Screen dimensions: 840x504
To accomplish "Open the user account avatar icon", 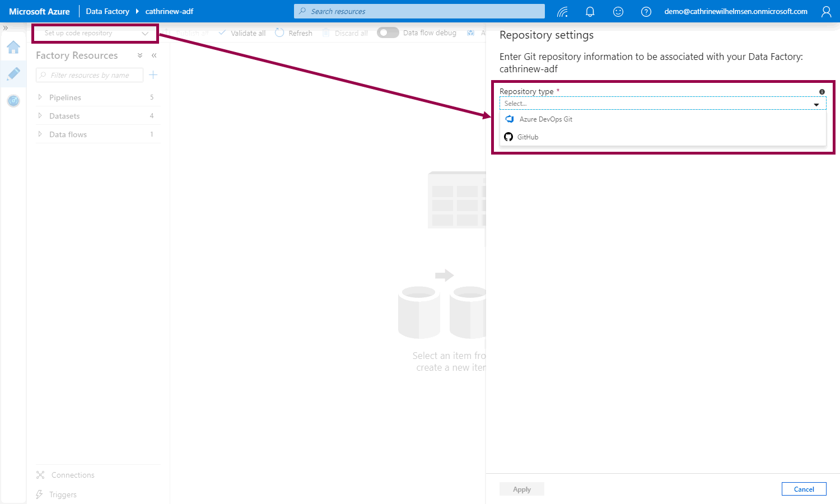I will click(x=826, y=12).
